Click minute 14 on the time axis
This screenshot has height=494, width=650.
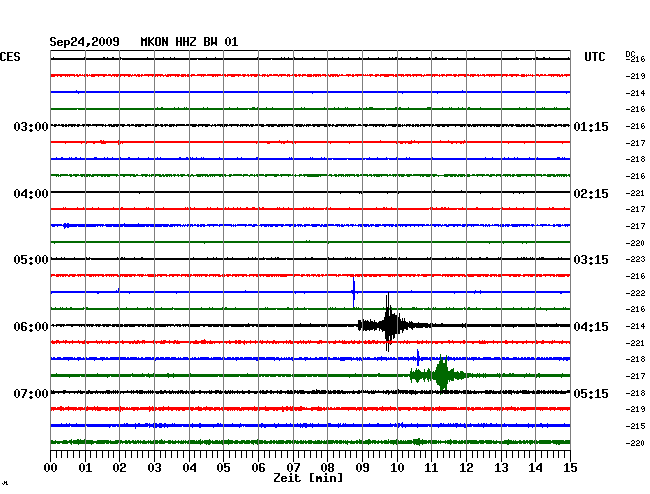536,467
